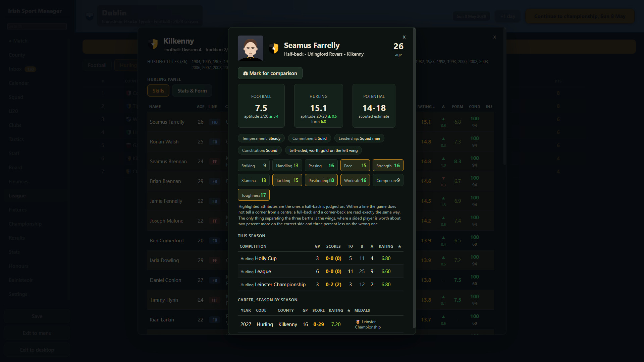Click the Kilkenny crest beside Seamus Farrelly's name
The image size is (644, 362).
click(274, 48)
